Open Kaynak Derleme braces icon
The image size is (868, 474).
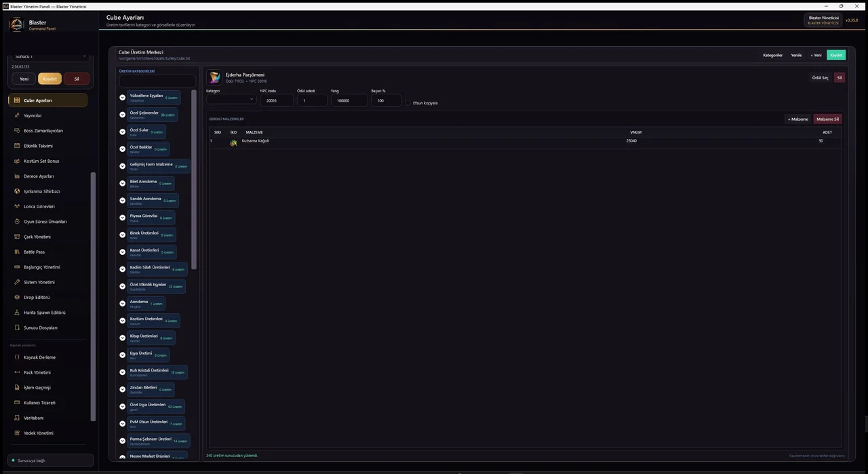[x=18, y=357]
